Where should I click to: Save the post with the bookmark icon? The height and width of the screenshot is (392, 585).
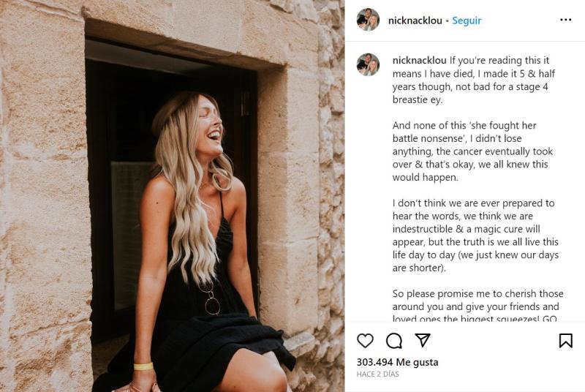565,341
